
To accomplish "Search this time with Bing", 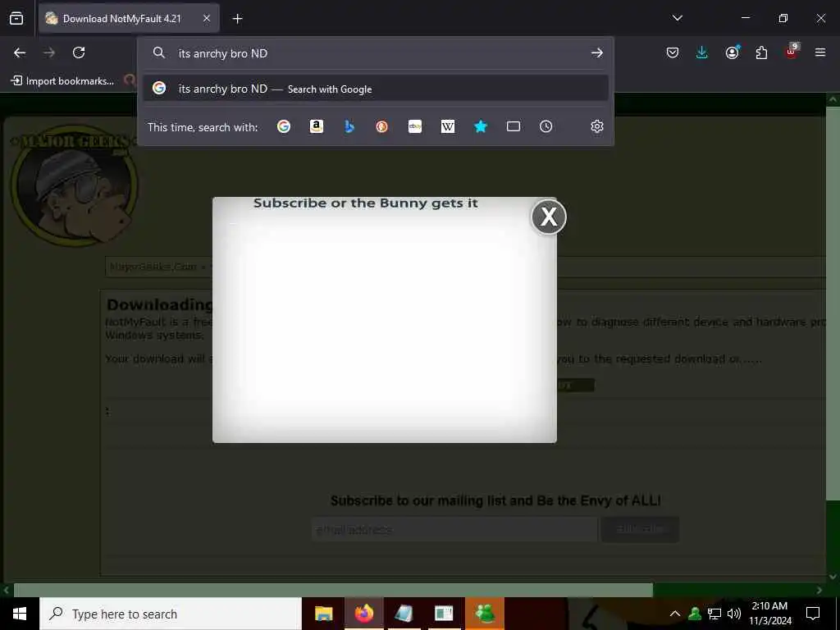I will tap(349, 126).
